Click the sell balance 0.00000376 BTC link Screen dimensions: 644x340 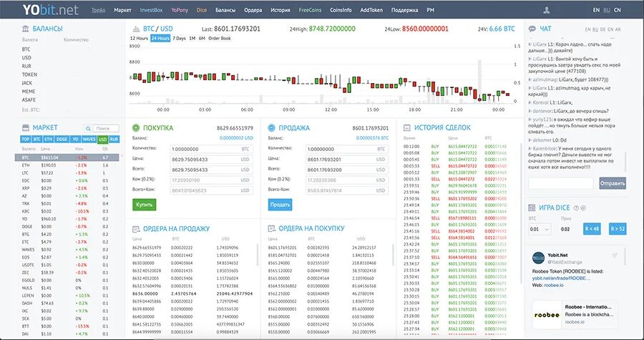[372, 138]
